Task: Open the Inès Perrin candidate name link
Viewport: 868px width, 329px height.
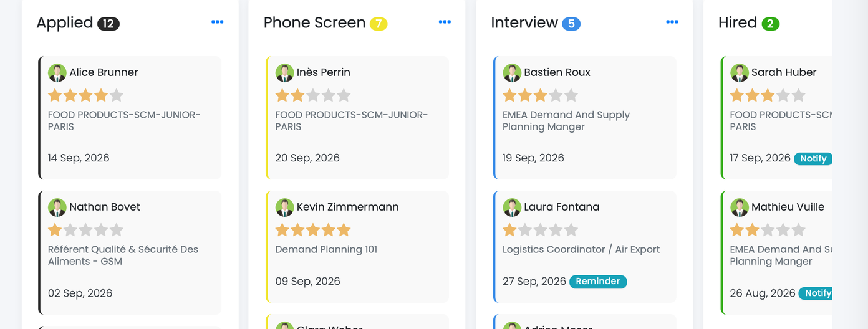Action: click(x=324, y=72)
